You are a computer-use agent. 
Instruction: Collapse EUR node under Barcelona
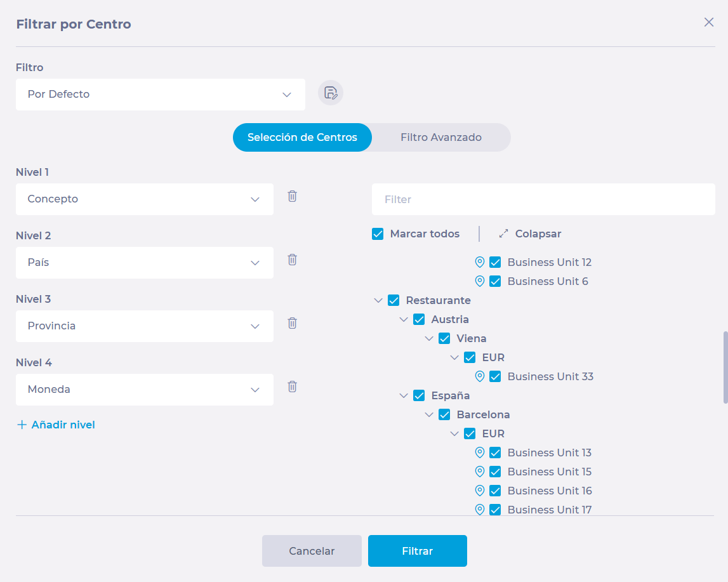454,433
